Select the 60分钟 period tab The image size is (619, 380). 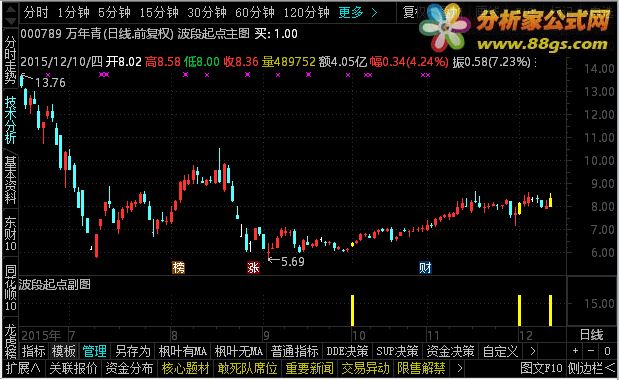click(x=255, y=13)
